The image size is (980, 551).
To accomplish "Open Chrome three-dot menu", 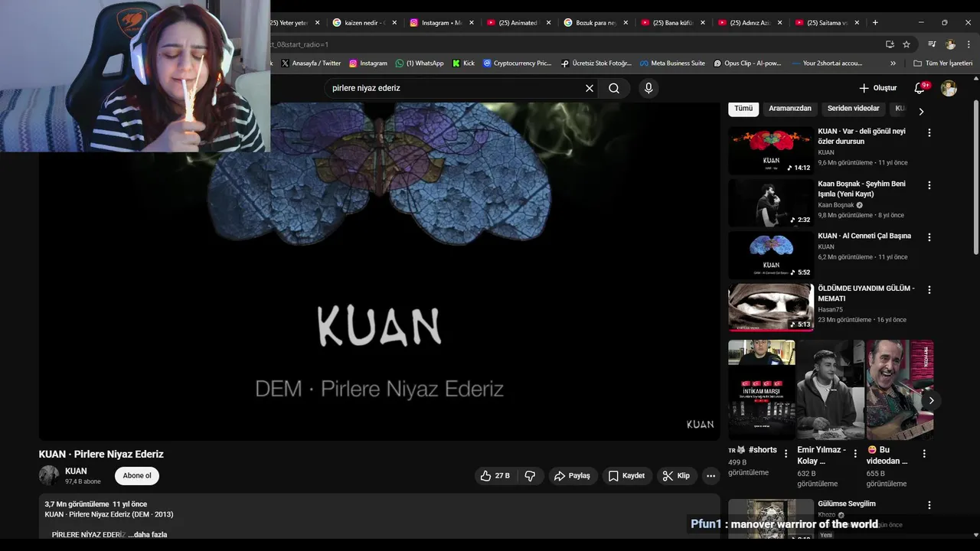I will [x=969, y=44].
